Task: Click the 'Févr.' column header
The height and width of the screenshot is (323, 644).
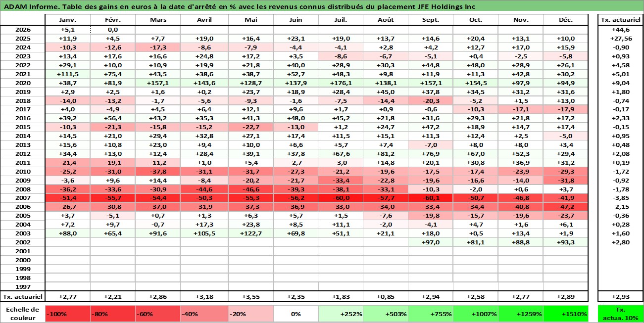Action: tap(113, 20)
